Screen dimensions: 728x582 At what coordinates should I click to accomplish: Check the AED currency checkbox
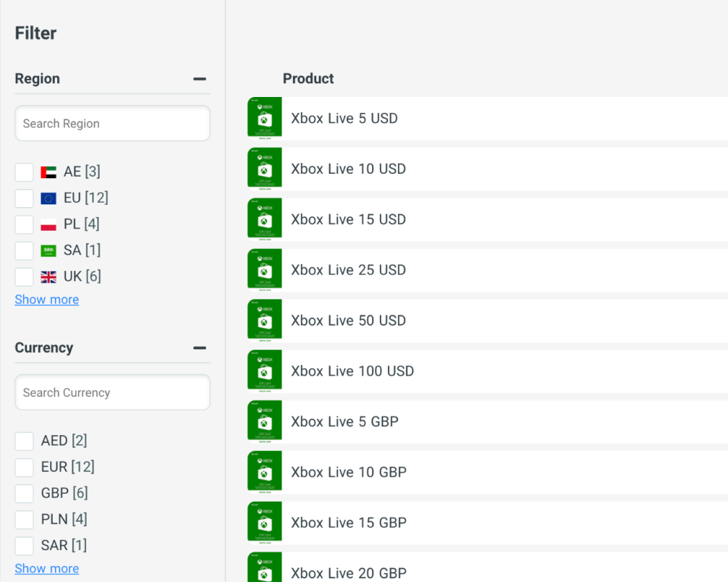pos(24,441)
